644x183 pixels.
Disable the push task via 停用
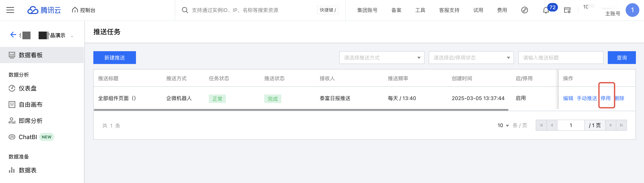[x=605, y=98]
